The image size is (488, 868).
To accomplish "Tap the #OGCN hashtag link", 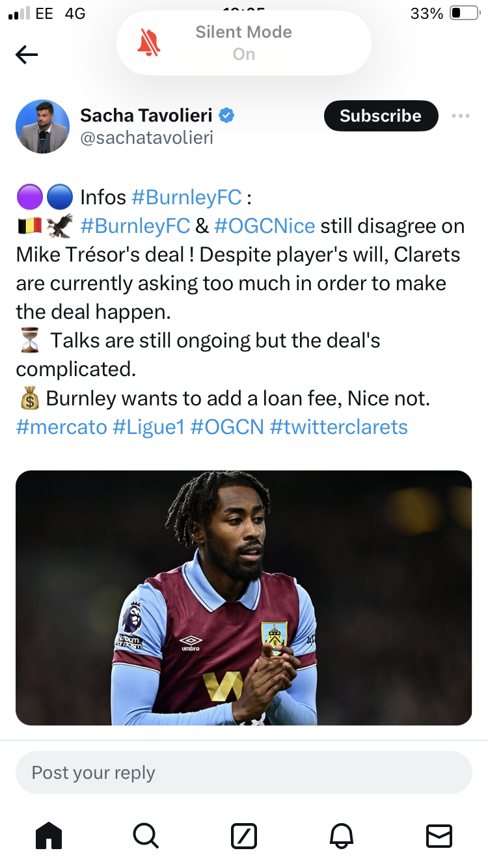I will point(227,427).
